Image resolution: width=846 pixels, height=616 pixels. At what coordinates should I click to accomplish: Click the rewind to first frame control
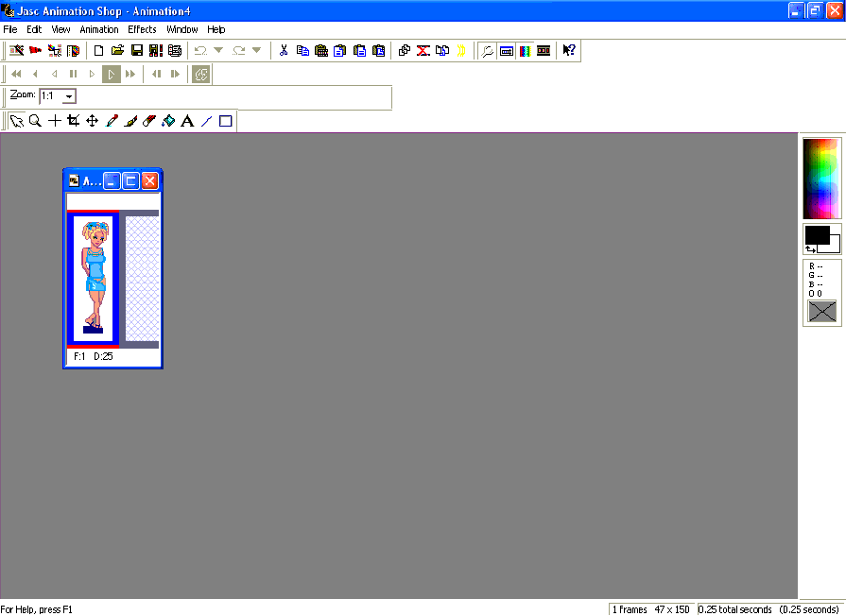coord(15,73)
